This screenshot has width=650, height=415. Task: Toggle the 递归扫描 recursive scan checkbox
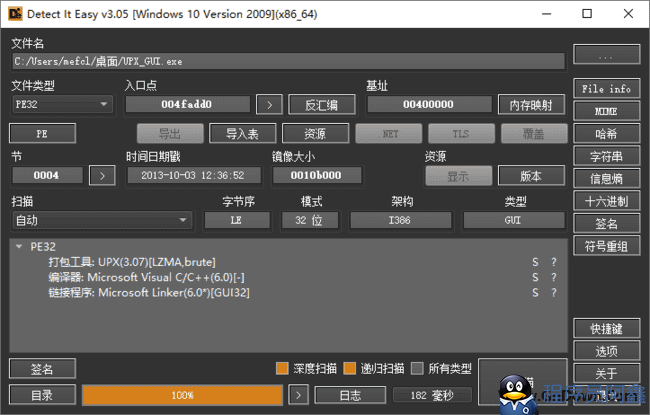[349, 368]
